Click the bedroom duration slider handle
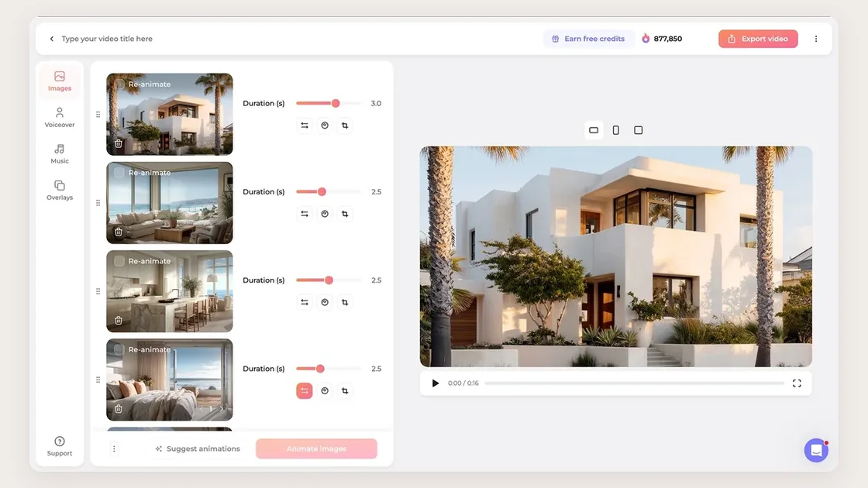This screenshot has height=488, width=868. (x=320, y=369)
